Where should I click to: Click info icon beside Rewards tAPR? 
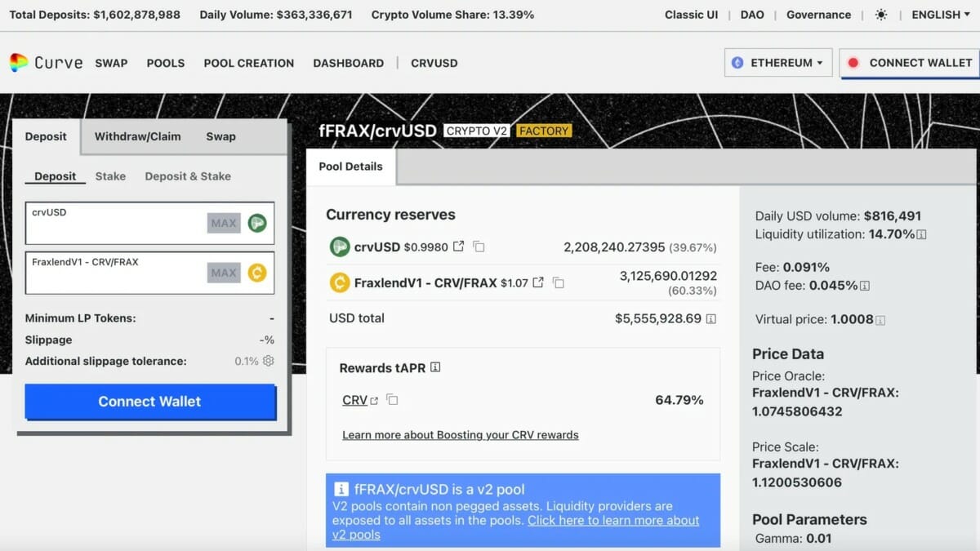coord(435,367)
